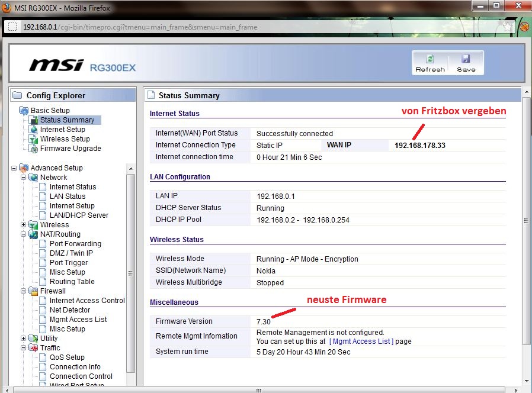Click the Firmware Version value 7.30

263,322
